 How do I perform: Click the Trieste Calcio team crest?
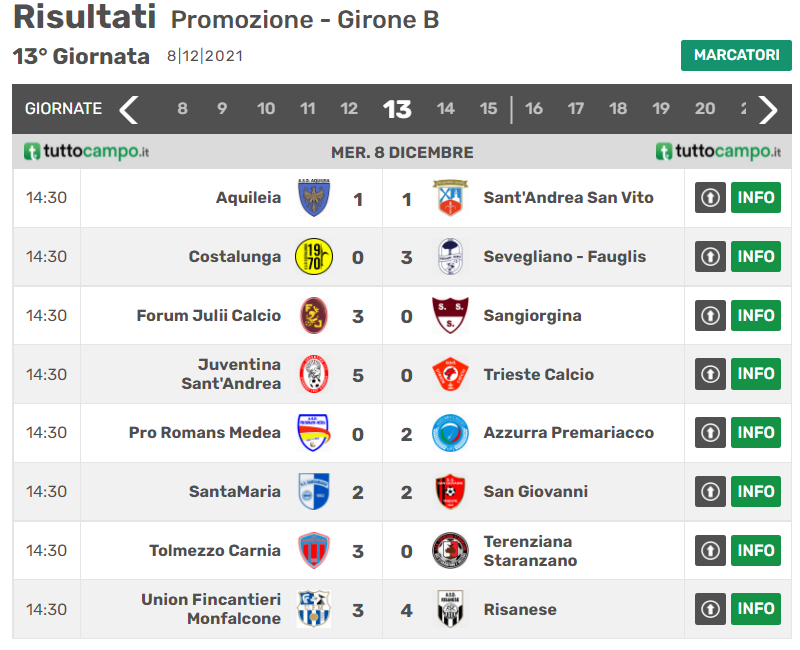click(450, 375)
